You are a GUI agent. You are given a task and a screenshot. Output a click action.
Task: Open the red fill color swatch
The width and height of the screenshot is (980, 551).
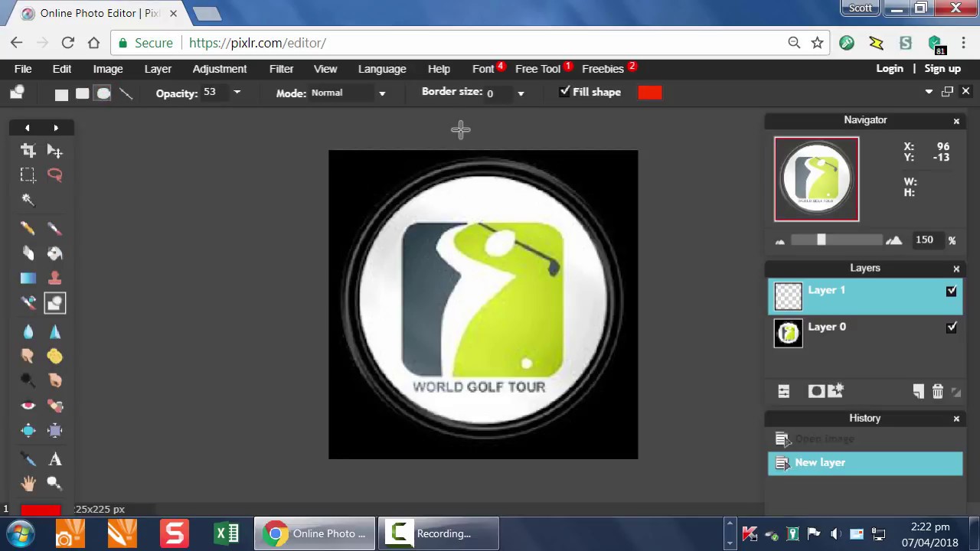[649, 93]
